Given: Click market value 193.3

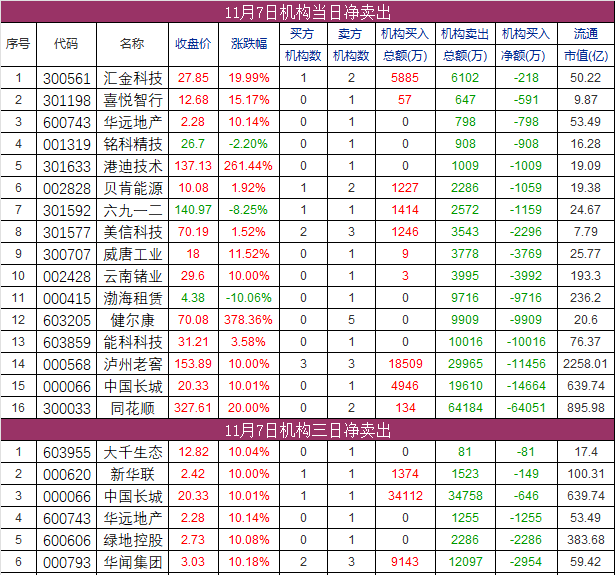Looking at the screenshot, I should tap(586, 276).
